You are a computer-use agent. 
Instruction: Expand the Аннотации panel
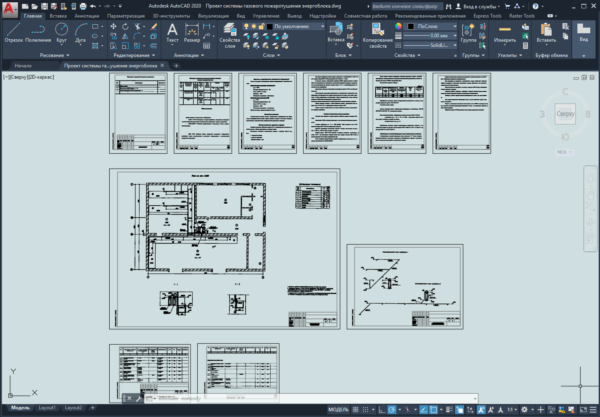pyautogui.click(x=189, y=55)
